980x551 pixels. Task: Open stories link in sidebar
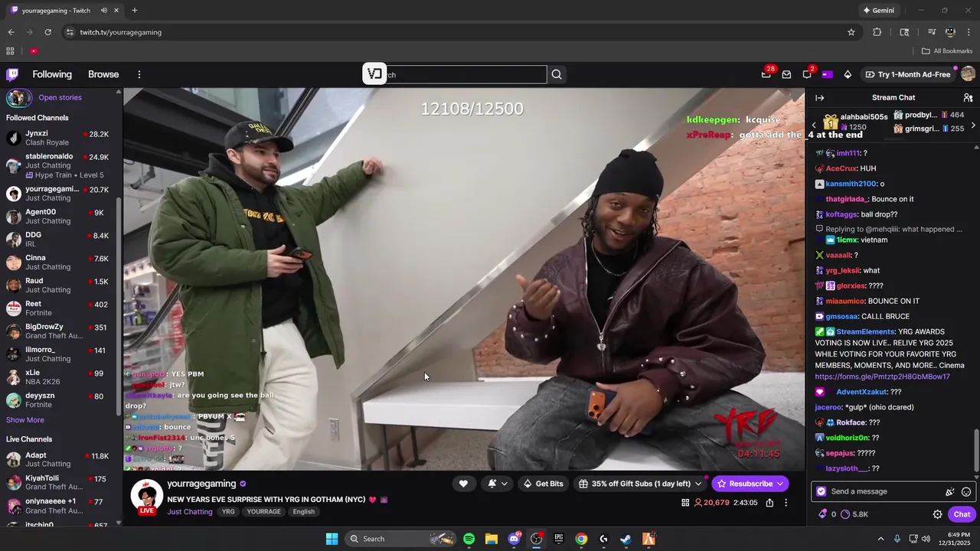tap(60, 98)
